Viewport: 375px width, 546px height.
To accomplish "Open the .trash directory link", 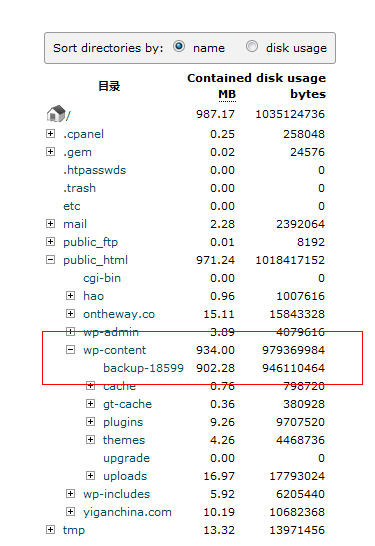I will 79,188.
